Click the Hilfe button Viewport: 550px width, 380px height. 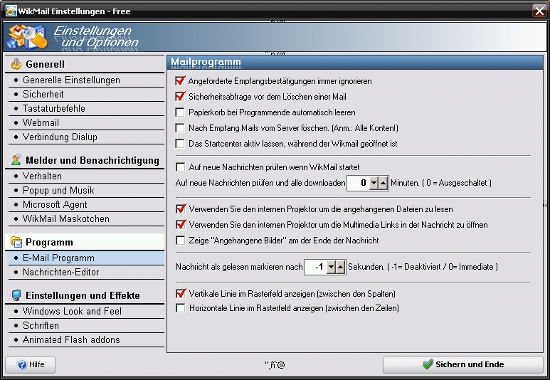[31, 365]
